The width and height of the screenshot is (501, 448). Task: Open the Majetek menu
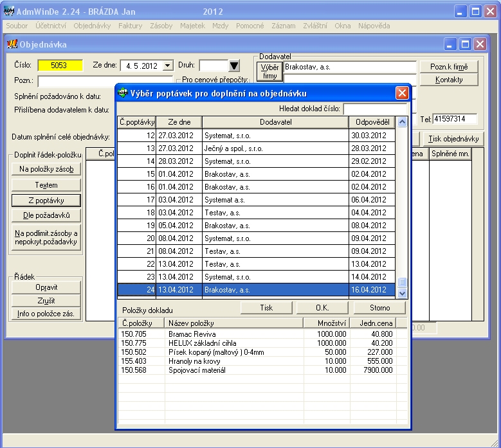pyautogui.click(x=192, y=26)
